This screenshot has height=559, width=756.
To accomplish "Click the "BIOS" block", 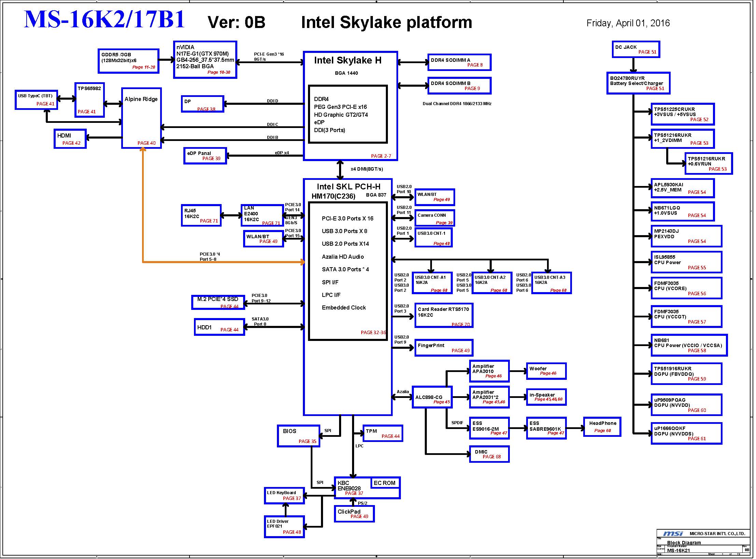I will [x=298, y=436].
